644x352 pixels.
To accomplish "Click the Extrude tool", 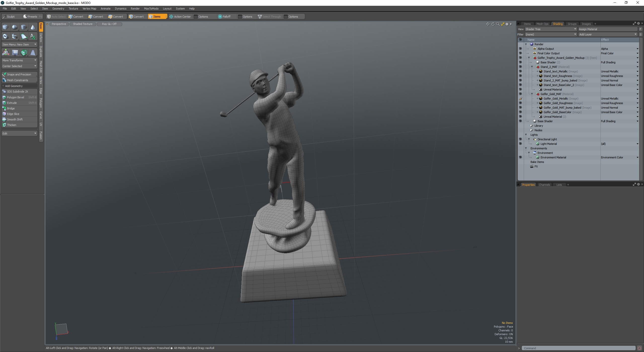I will pyautogui.click(x=19, y=103).
